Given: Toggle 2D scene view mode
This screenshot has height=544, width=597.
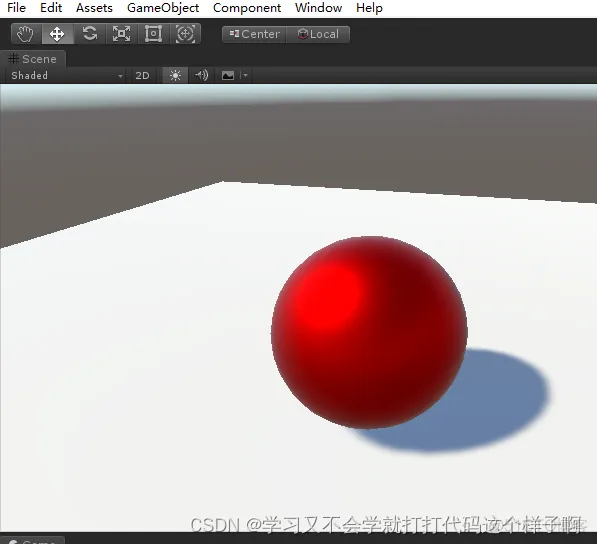Looking at the screenshot, I should pos(142,75).
